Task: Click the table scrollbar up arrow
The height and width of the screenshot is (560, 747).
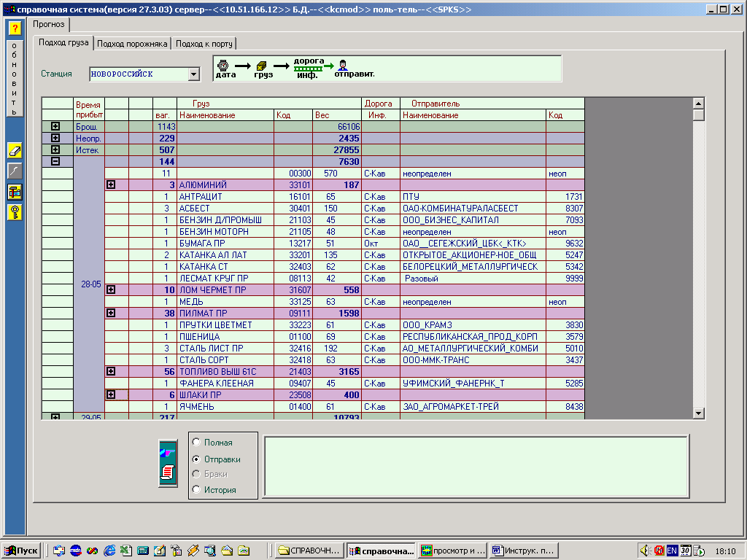Action: point(698,104)
